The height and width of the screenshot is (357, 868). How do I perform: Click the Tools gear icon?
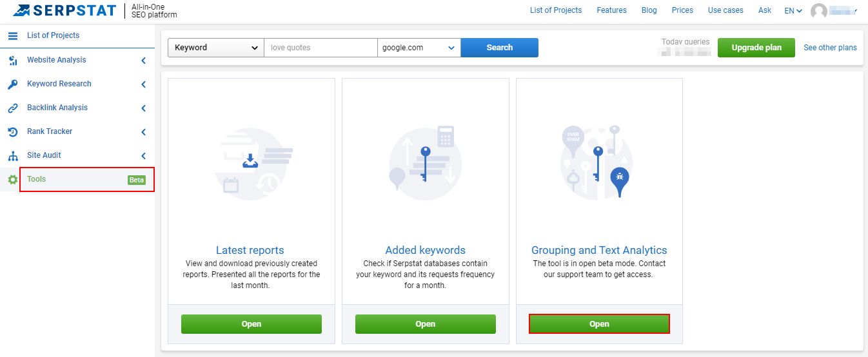point(13,180)
